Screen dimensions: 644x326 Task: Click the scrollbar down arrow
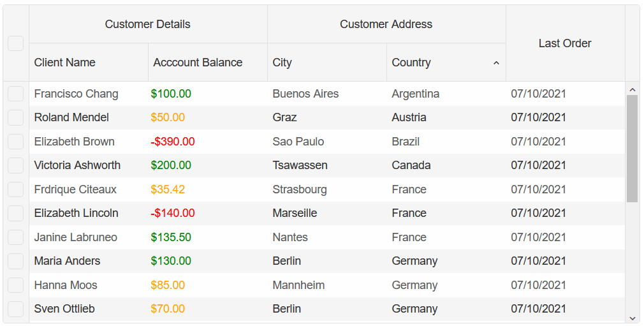pyautogui.click(x=632, y=318)
